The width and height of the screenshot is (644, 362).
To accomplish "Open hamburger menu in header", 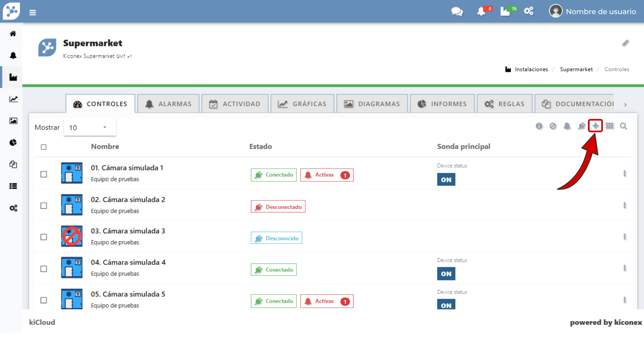I will tap(33, 13).
